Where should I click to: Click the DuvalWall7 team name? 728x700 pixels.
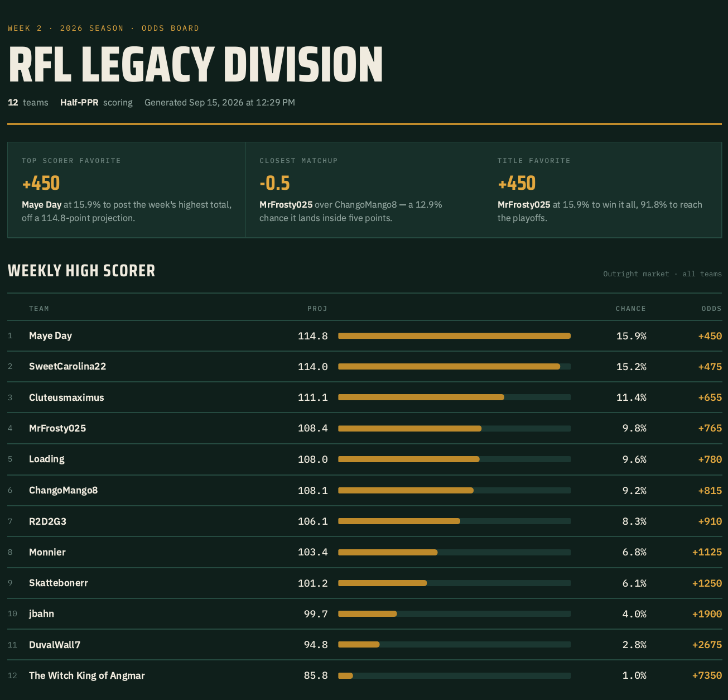[x=55, y=645]
